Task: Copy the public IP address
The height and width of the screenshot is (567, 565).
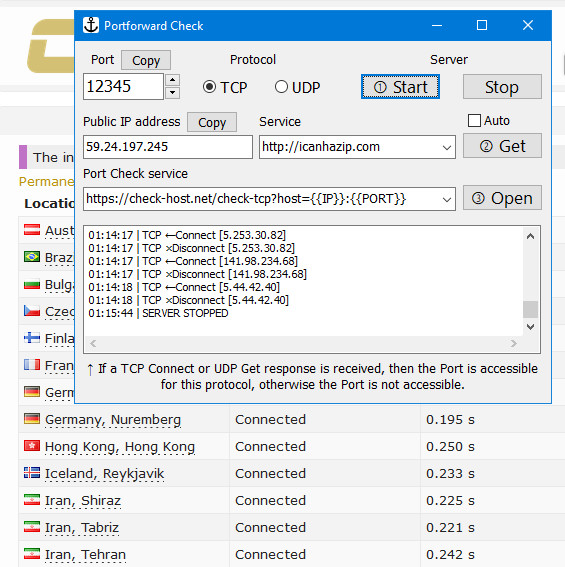Action: 212,122
